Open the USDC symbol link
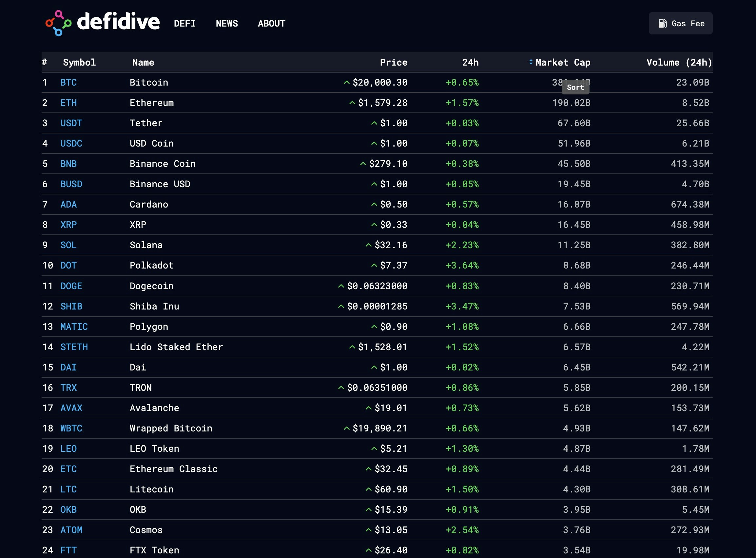The image size is (756, 558). 71,143
